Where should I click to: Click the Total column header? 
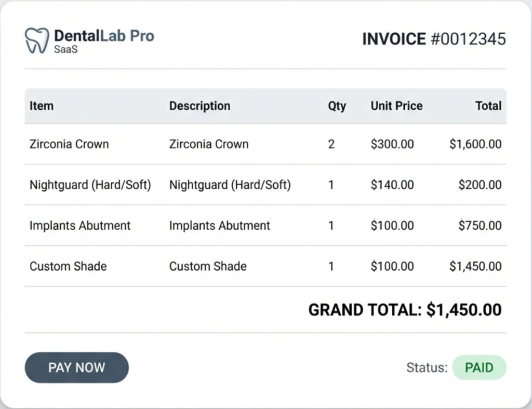[488, 106]
